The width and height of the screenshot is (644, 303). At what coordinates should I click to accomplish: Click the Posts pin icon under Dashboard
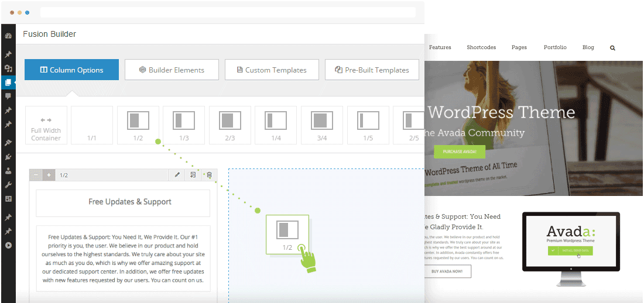(8, 54)
